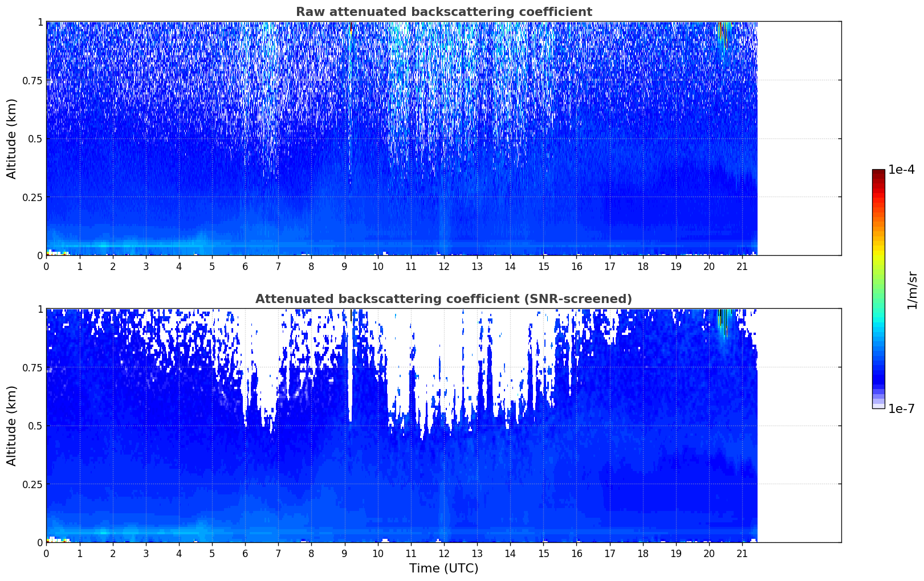
Task: Click the 0.25 altitude tick on the SNR-screened plot
Action: pyautogui.click(x=32, y=484)
